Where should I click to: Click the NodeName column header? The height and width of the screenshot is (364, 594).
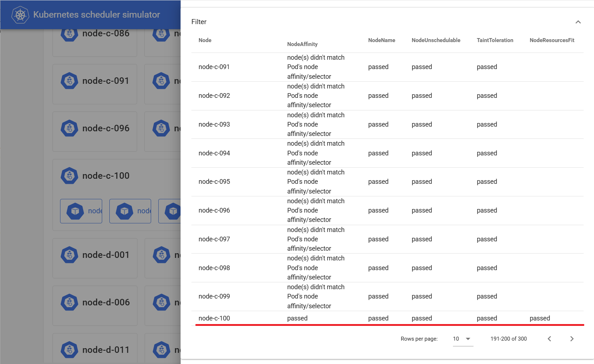(381, 40)
